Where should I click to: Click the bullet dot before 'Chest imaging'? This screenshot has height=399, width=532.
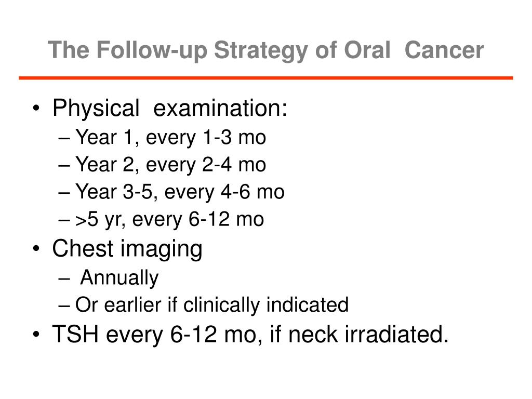click(36, 249)
